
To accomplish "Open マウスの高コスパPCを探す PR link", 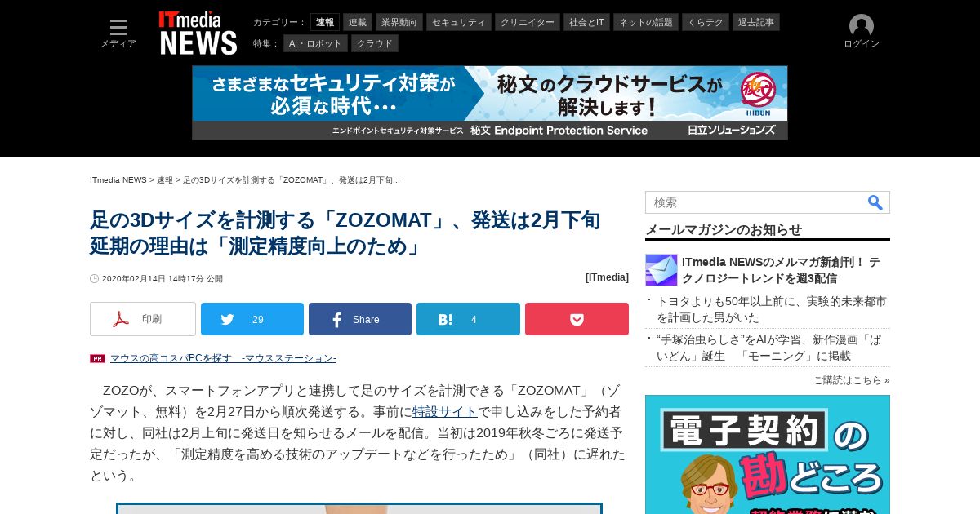I will click(x=223, y=358).
